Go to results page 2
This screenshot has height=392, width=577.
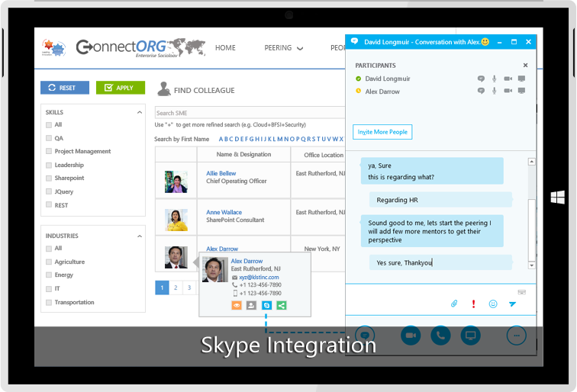click(x=176, y=288)
